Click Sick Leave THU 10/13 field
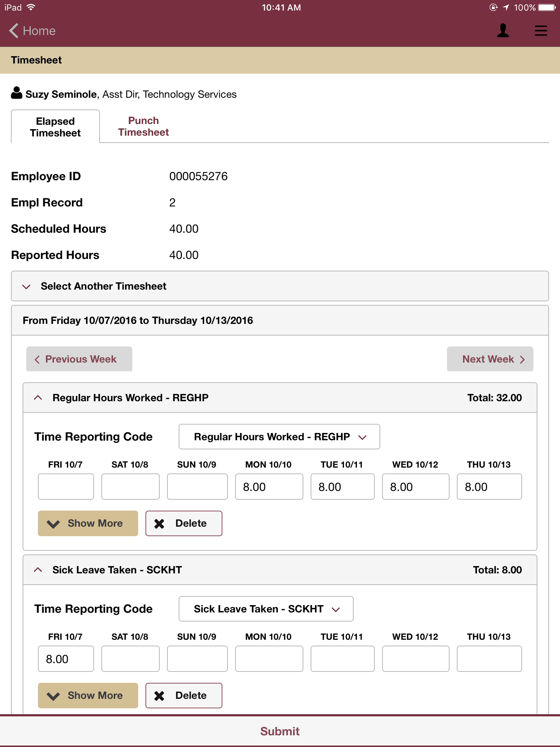560x747 pixels. click(x=489, y=659)
